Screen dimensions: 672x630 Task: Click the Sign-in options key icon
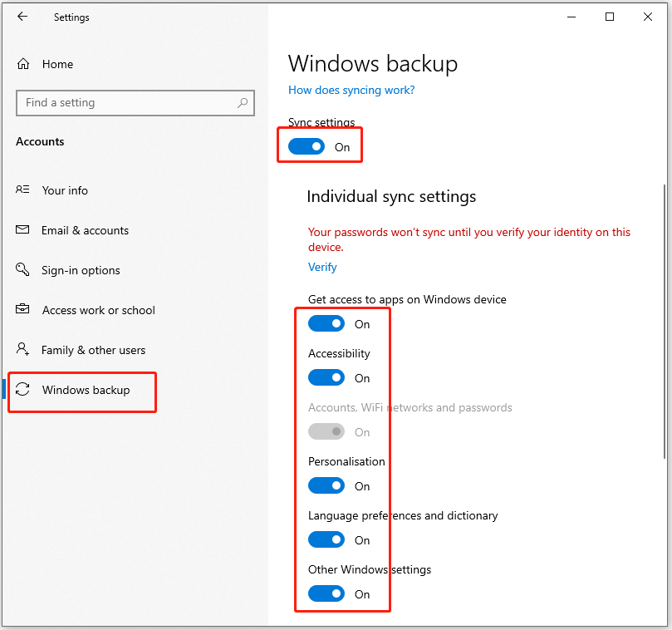[22, 270]
